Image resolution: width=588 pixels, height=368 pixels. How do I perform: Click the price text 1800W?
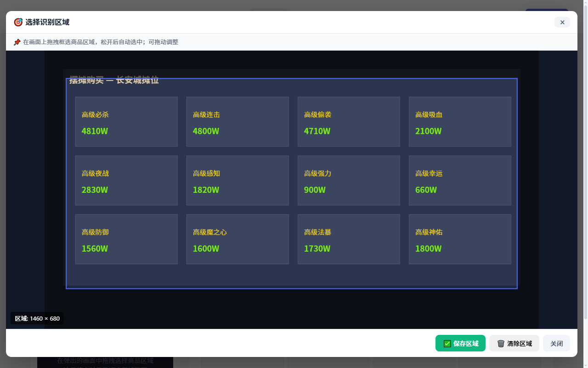(x=428, y=249)
